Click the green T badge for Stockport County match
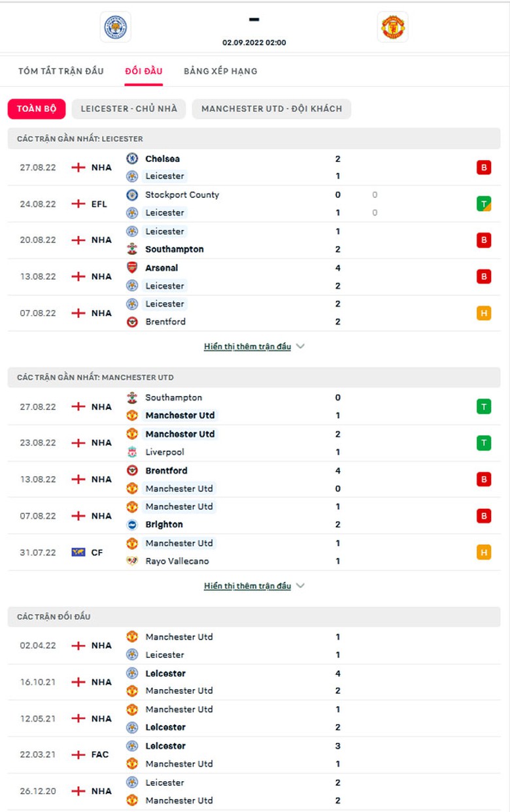510x812 pixels. pos(483,204)
